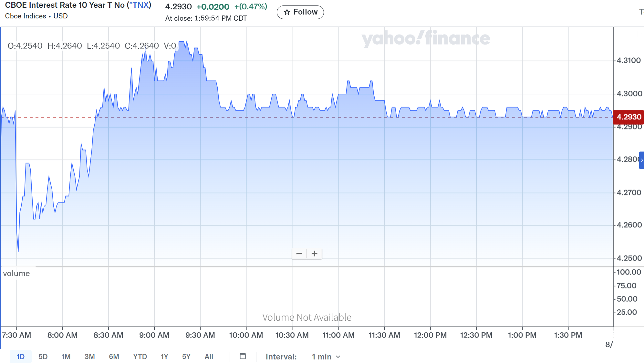Click the 4.2700 price axis label
Screen dimensions: 644x363
629,193
